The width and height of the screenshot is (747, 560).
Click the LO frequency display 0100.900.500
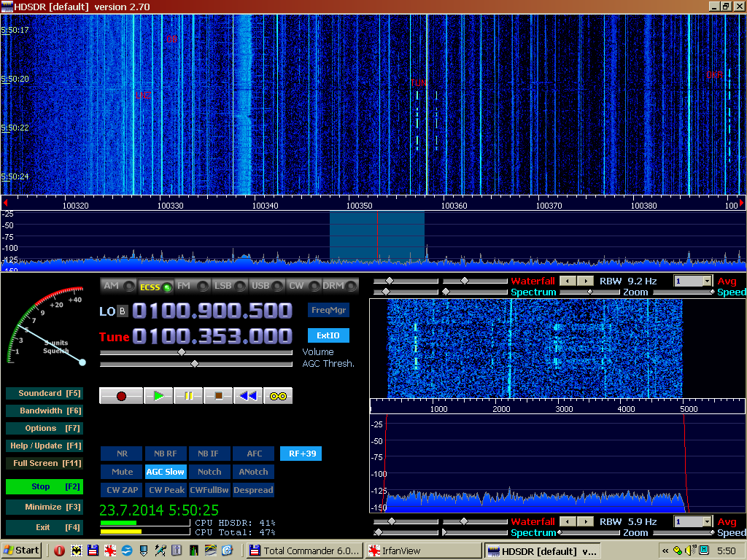(x=212, y=311)
